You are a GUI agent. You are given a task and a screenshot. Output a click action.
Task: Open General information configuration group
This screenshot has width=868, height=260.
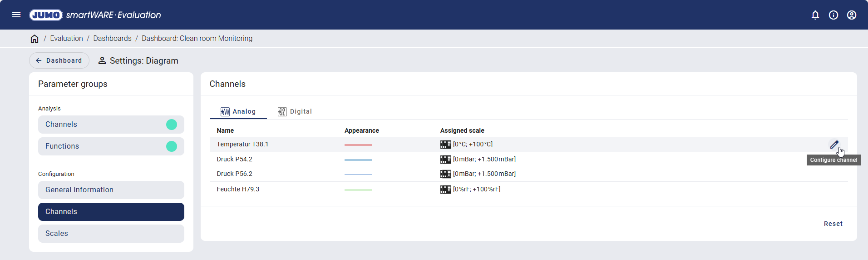[x=111, y=190]
